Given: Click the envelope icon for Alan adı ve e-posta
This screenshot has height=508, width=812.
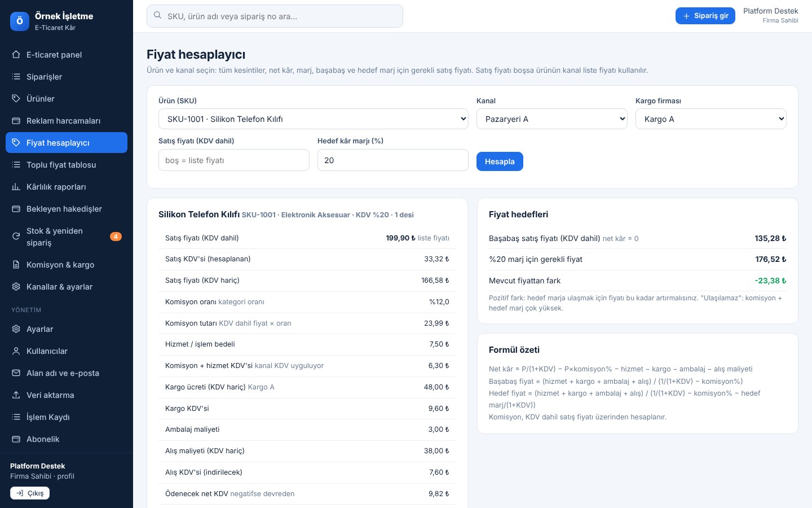Looking at the screenshot, I should 16,373.
